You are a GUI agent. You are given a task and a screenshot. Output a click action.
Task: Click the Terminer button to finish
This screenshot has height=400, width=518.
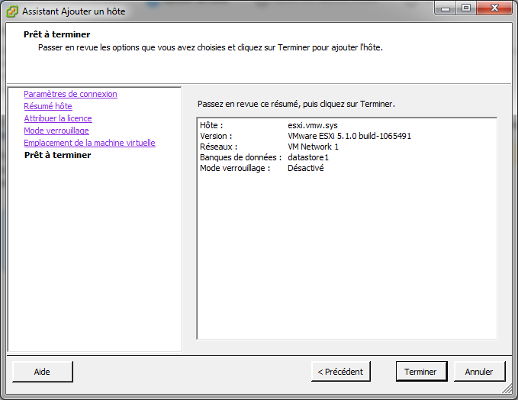tap(422, 371)
